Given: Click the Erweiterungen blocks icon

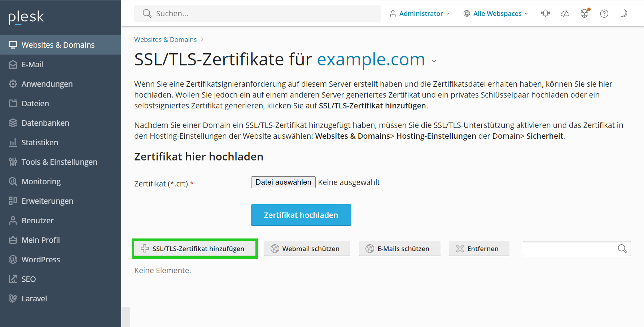Looking at the screenshot, I should click(13, 201).
